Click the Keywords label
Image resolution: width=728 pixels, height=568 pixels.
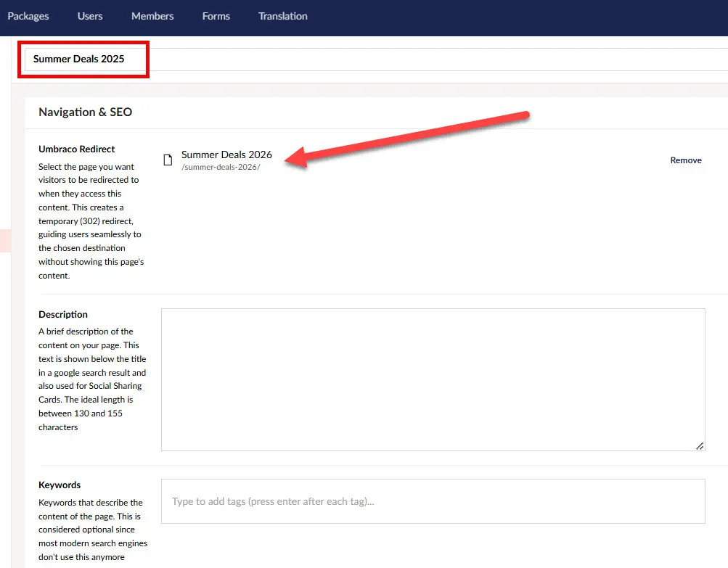pos(59,485)
